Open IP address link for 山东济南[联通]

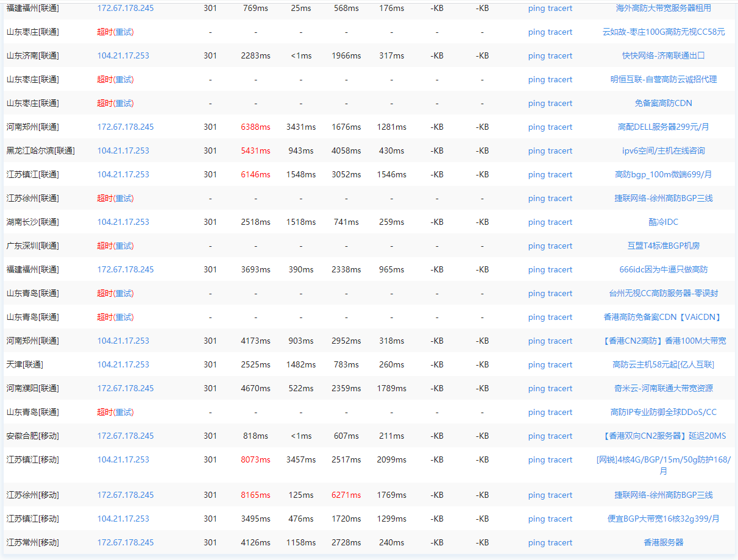tap(123, 56)
